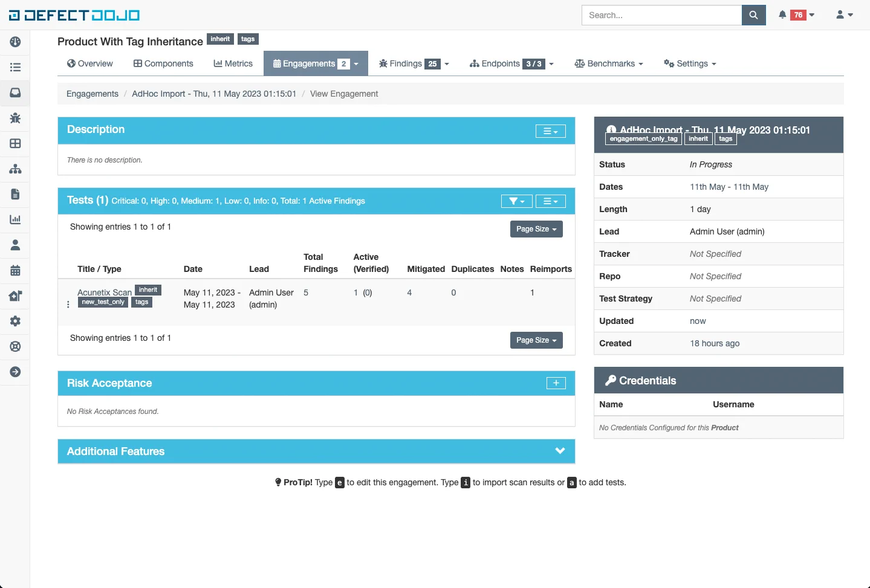Open the Tests panel filter dropdown
Screen dimensions: 870x588
point(516,201)
